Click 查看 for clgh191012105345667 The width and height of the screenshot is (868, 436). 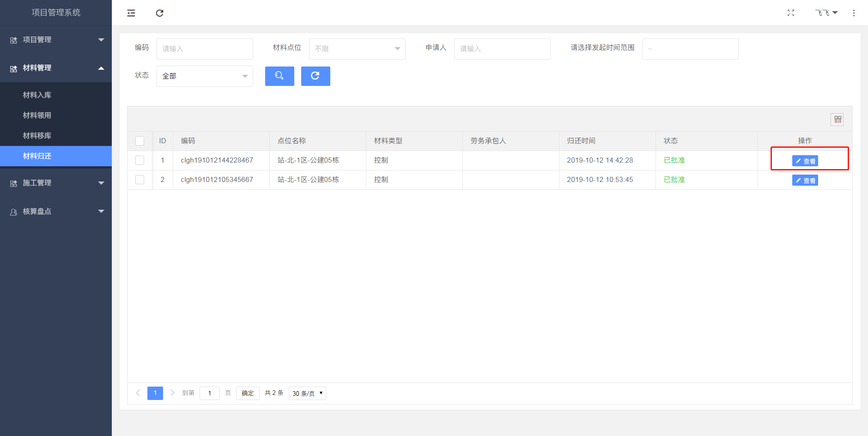pyautogui.click(x=805, y=180)
